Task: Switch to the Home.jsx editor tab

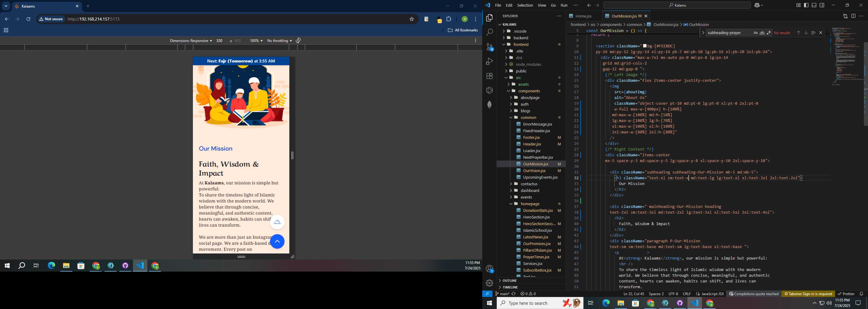Action: [x=583, y=16]
